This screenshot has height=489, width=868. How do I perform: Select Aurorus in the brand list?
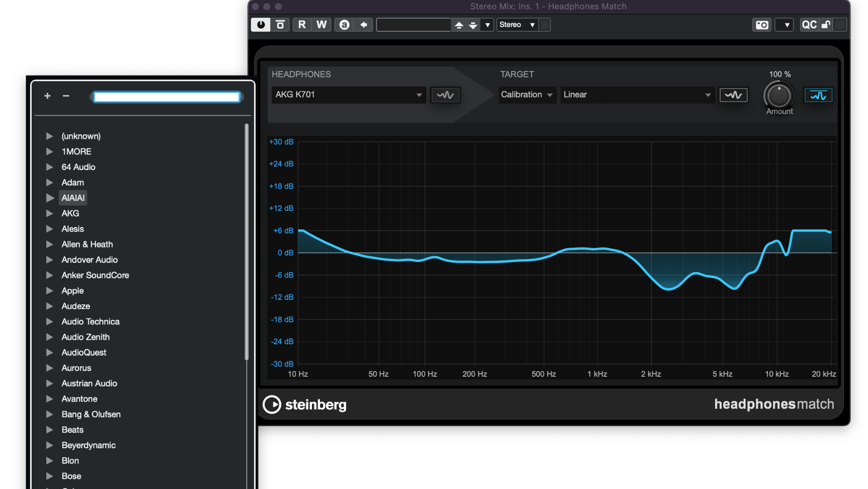pos(76,368)
